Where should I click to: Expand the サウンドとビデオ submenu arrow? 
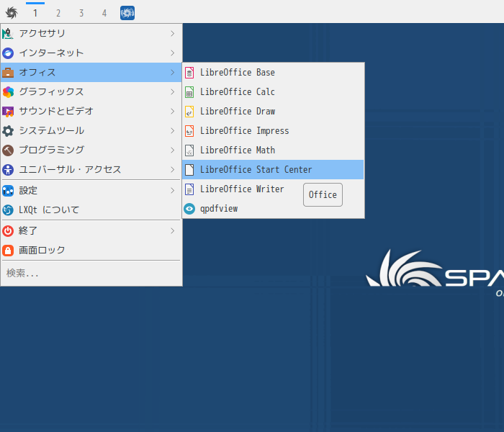coord(173,111)
